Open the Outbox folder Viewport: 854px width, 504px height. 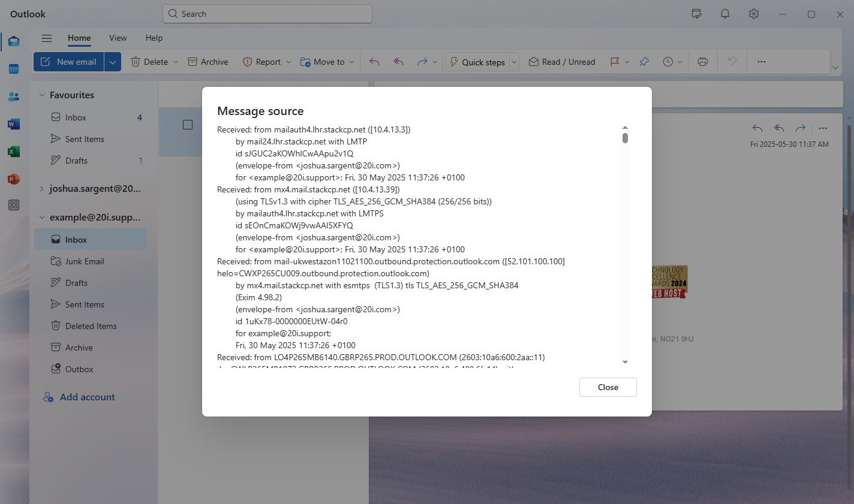[91, 369]
